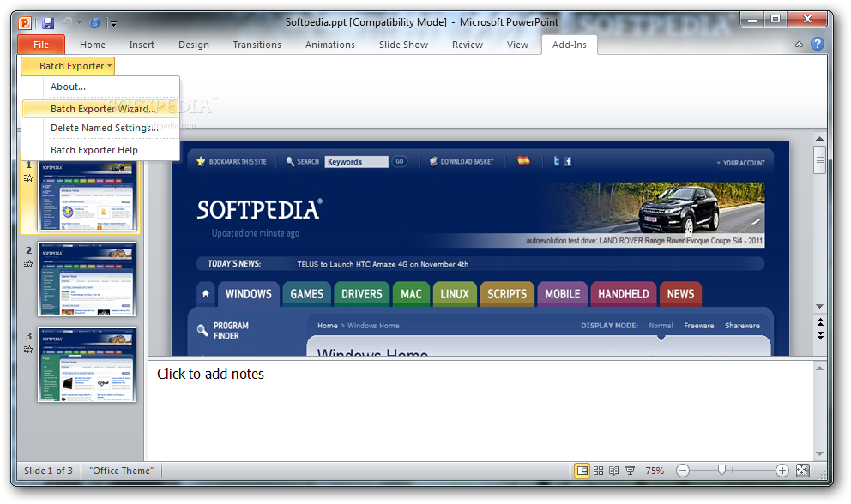Collapse the Batch Exporter dropdown button

point(68,66)
